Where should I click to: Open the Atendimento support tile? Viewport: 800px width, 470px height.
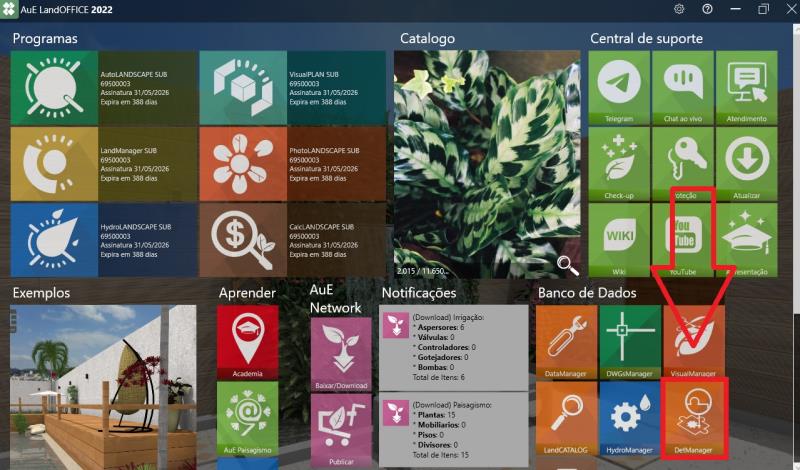click(746, 88)
